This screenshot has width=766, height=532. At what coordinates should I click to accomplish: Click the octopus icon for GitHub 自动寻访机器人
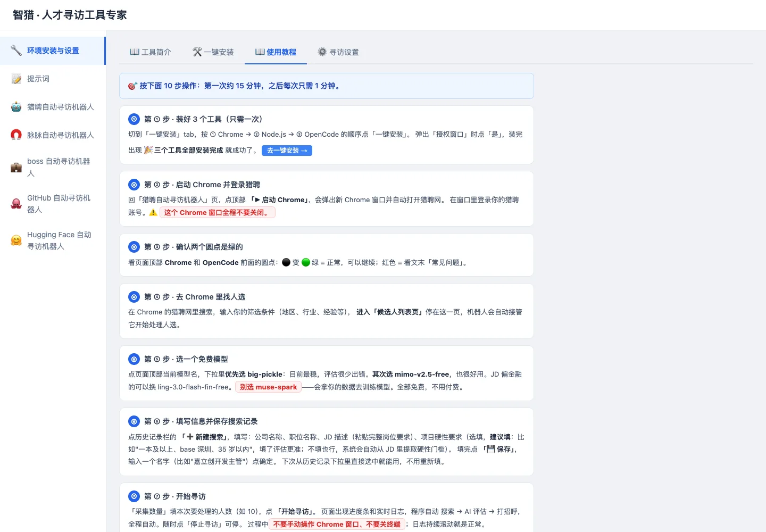click(16, 204)
